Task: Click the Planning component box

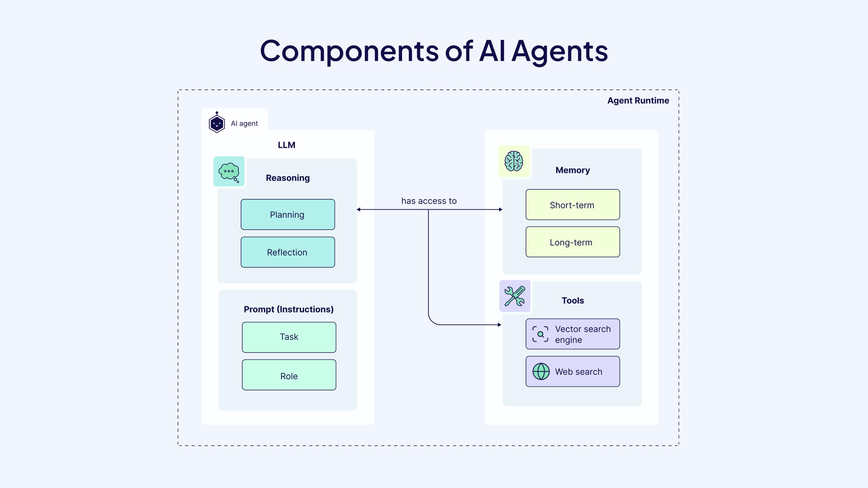Action: click(x=287, y=214)
